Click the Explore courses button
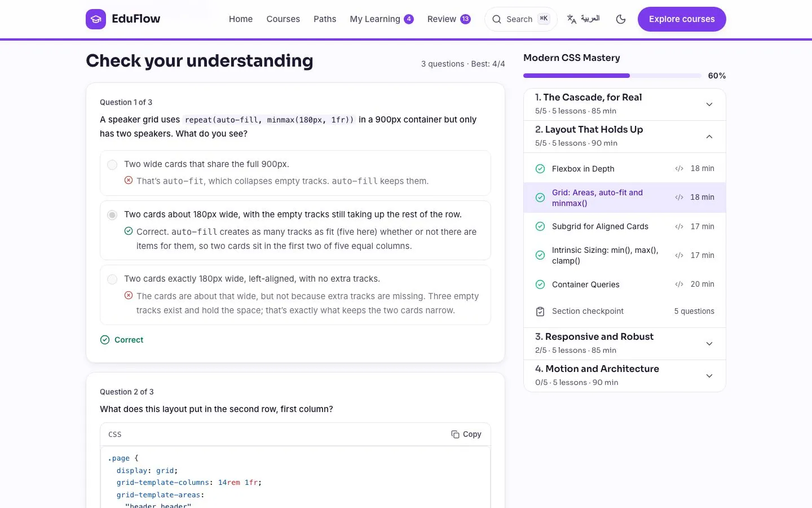The height and width of the screenshot is (508, 812). (x=682, y=19)
